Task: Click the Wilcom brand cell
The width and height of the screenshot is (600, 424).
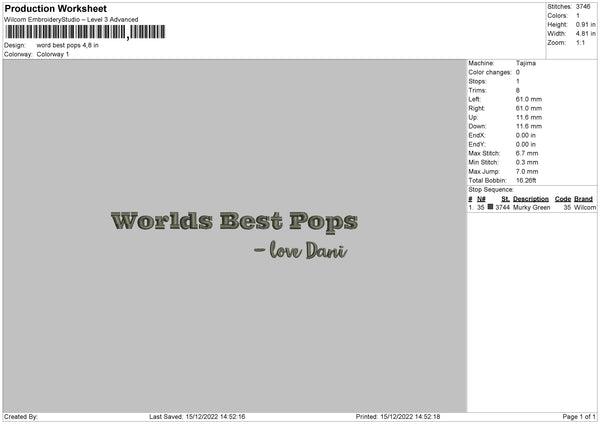Action: [585, 207]
